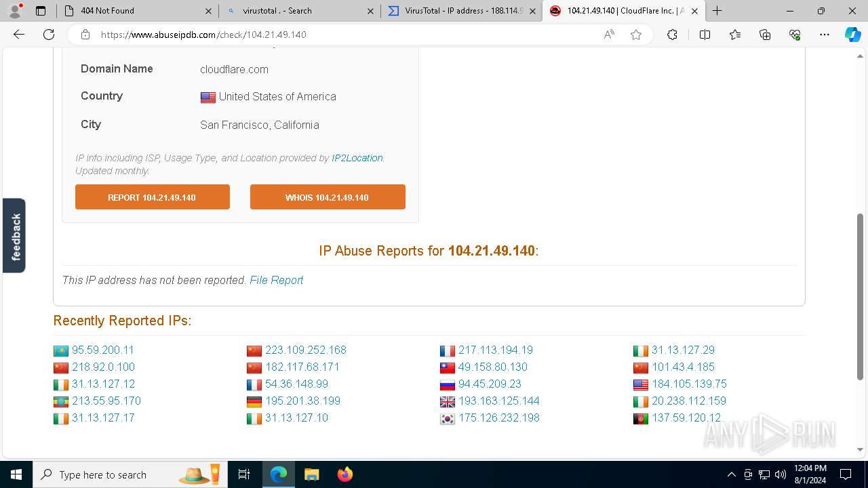The width and height of the screenshot is (868, 488).
Task: Open reported IP 31.13.127.29
Action: coord(683,350)
